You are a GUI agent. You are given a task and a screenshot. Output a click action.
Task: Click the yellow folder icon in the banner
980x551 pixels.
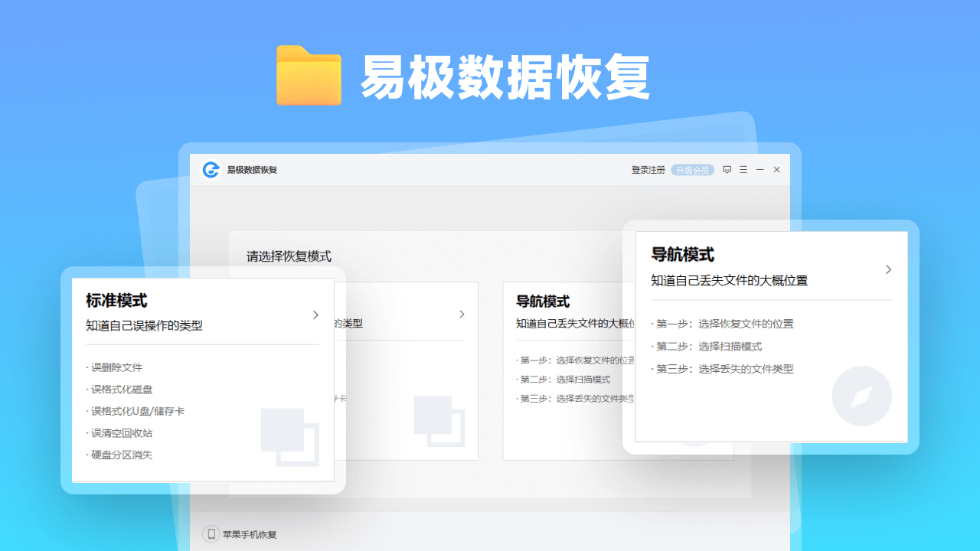309,75
